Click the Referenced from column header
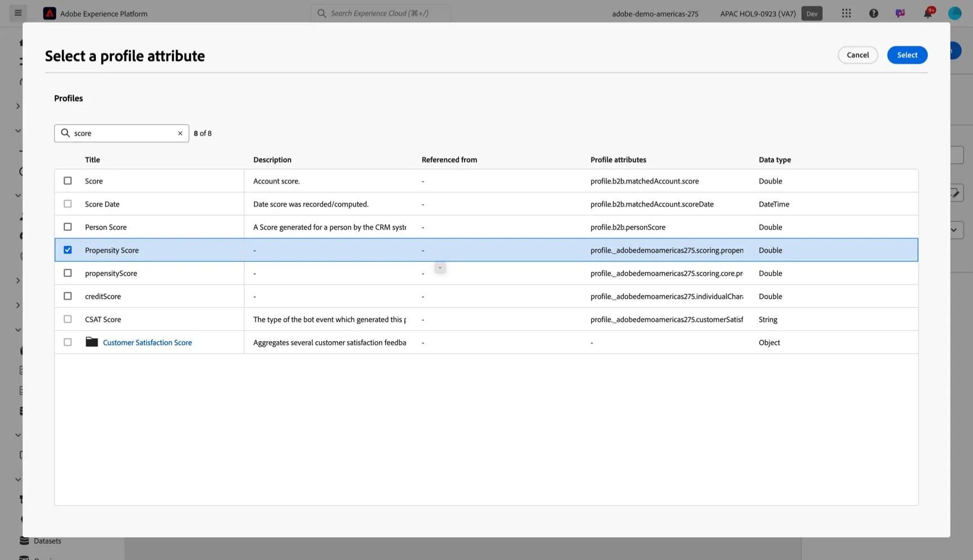Screen dimensions: 973x560 (x=449, y=160)
